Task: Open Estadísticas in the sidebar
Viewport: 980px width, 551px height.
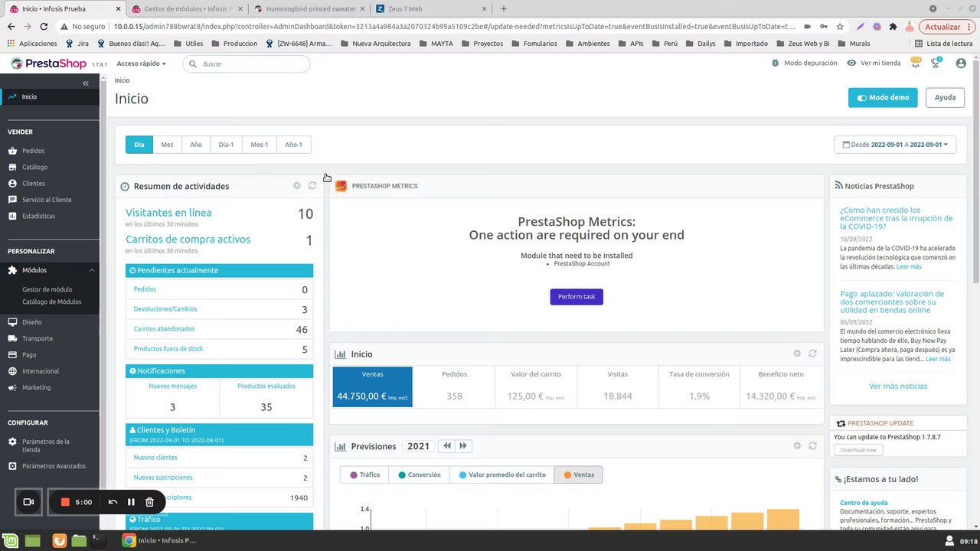Action: (x=38, y=216)
